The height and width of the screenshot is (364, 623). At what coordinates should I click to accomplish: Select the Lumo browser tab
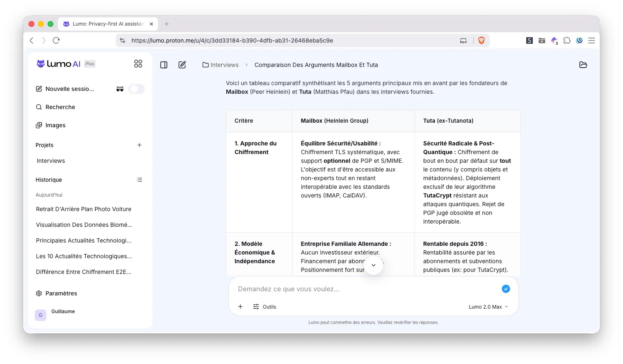point(108,24)
